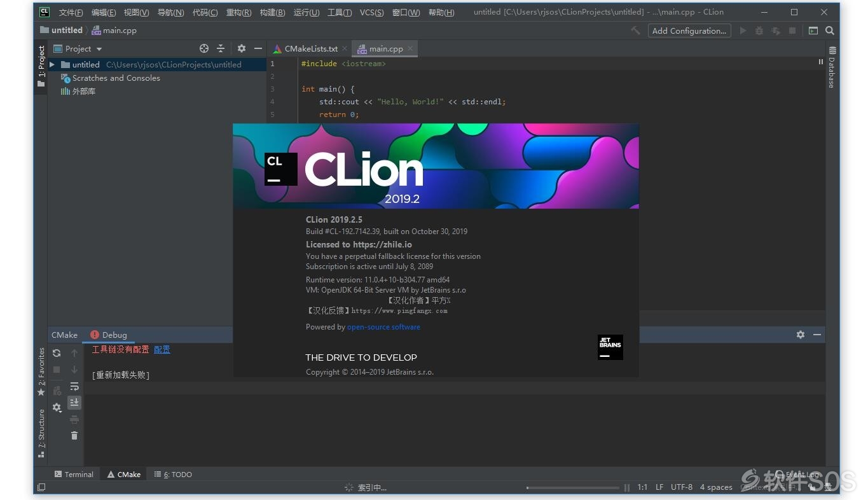Open the VCS(S) menu
The image size is (868, 500).
click(371, 12)
